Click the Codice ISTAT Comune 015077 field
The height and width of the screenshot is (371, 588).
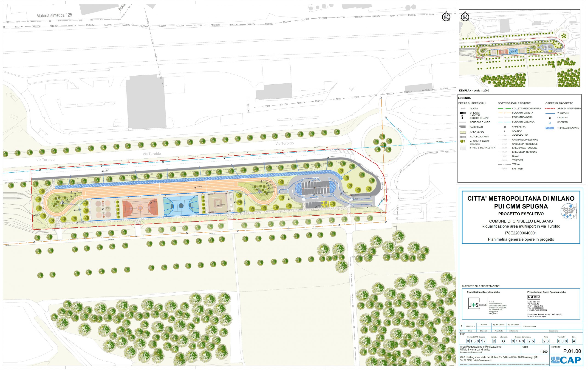(x=476, y=341)
